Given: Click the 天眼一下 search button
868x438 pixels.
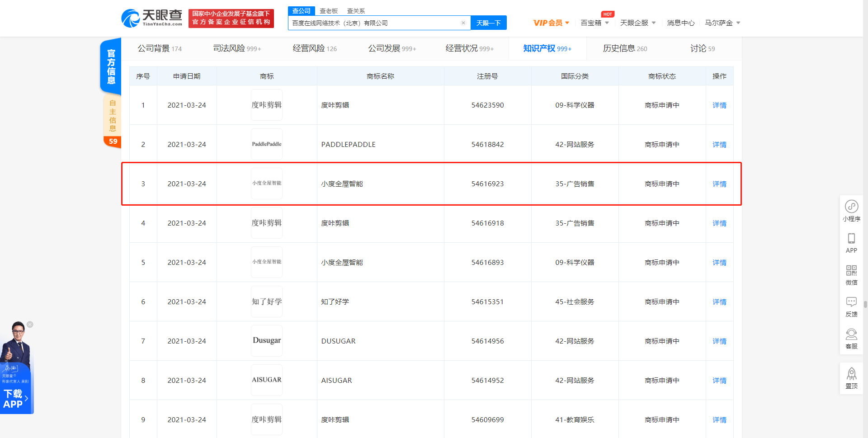Looking at the screenshot, I should tap(488, 23).
